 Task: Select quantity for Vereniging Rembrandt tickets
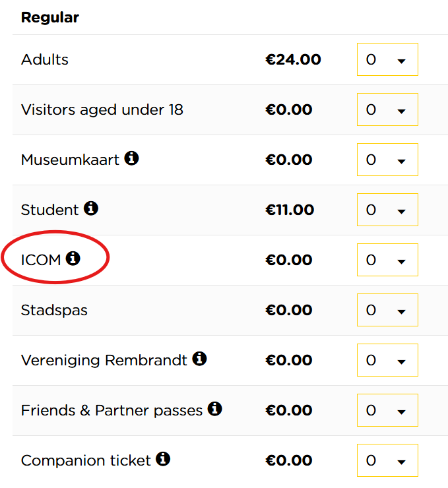click(387, 361)
